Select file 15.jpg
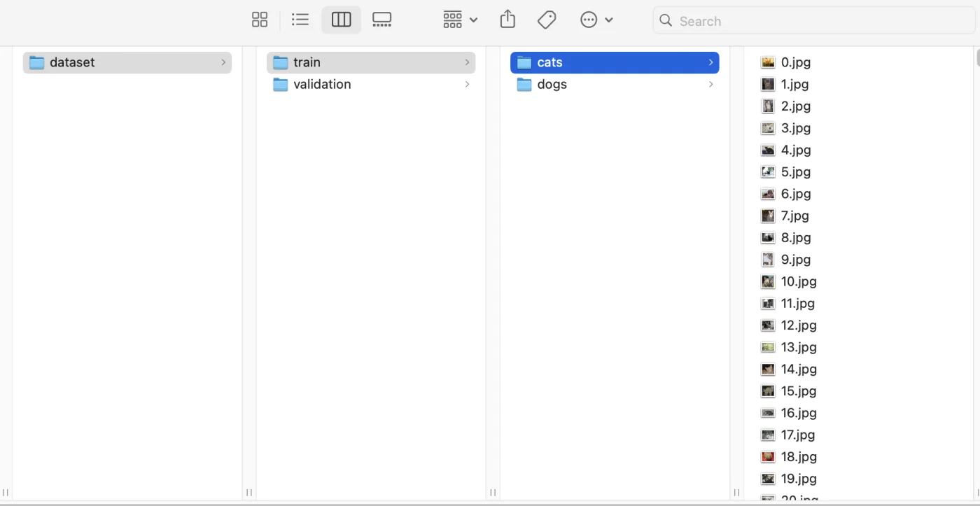The width and height of the screenshot is (980, 506). tap(799, 391)
